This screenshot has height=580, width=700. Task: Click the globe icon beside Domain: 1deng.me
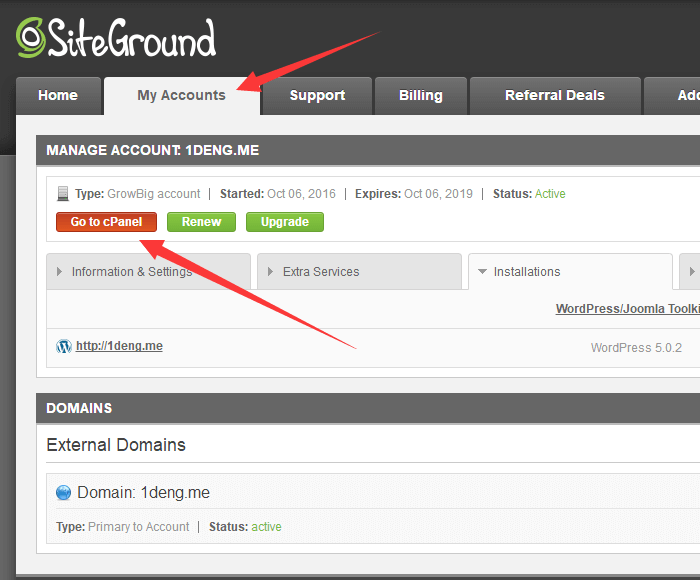pyautogui.click(x=63, y=492)
